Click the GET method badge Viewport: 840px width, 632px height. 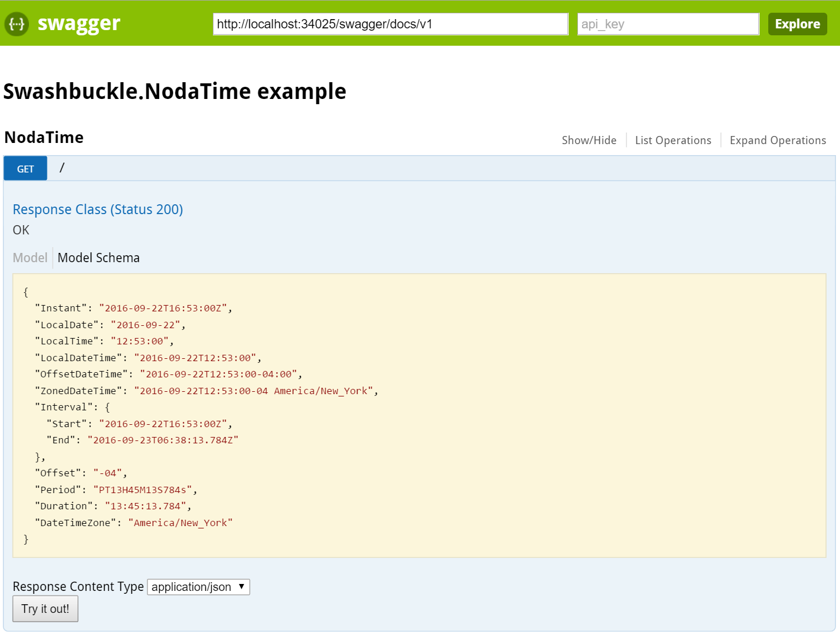tap(25, 169)
